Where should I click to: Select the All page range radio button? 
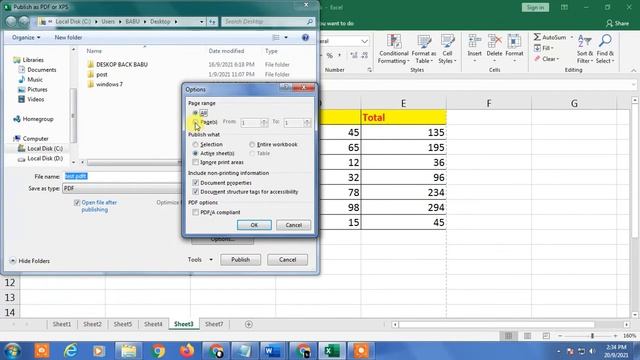196,113
